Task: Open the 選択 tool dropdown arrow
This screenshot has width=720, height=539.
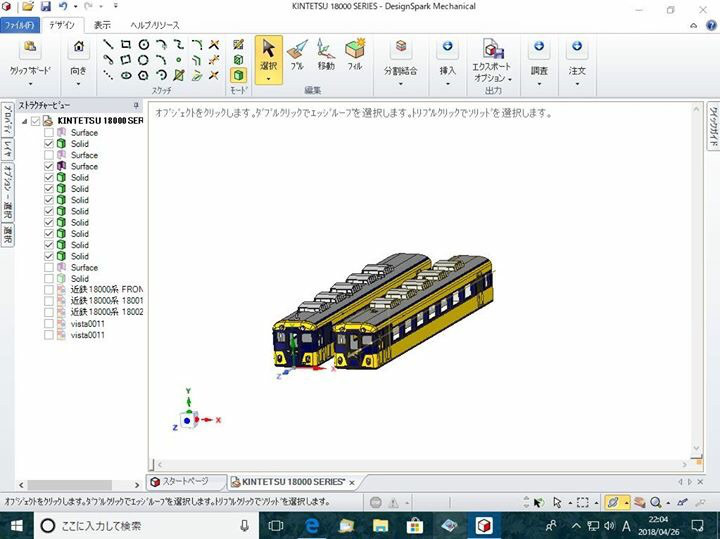Action: [269, 79]
